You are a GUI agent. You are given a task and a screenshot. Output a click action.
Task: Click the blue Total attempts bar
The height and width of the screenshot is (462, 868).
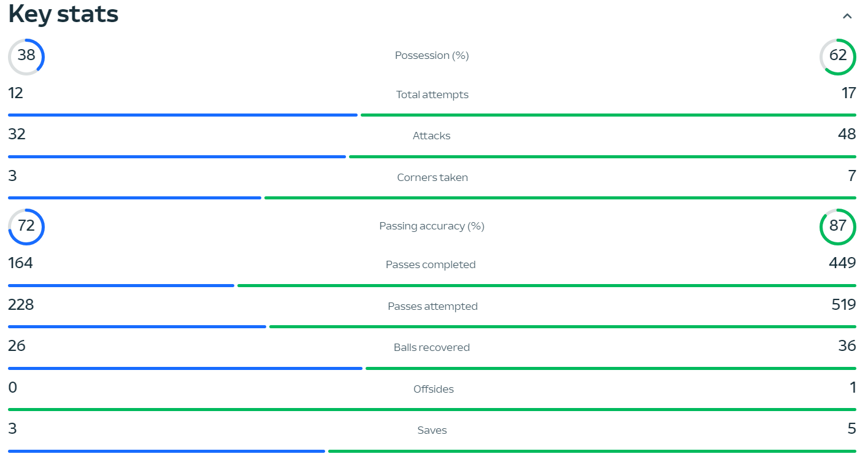pyautogui.click(x=183, y=115)
